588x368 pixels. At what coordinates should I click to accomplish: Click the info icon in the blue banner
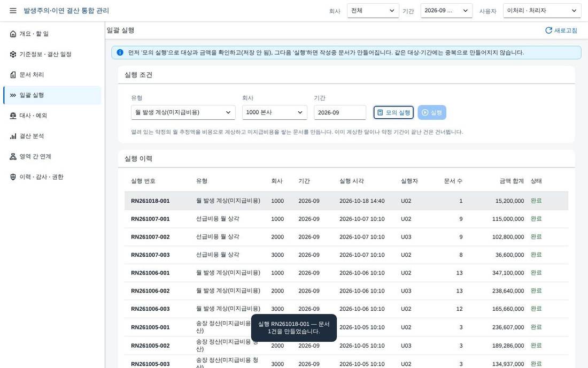tap(120, 52)
